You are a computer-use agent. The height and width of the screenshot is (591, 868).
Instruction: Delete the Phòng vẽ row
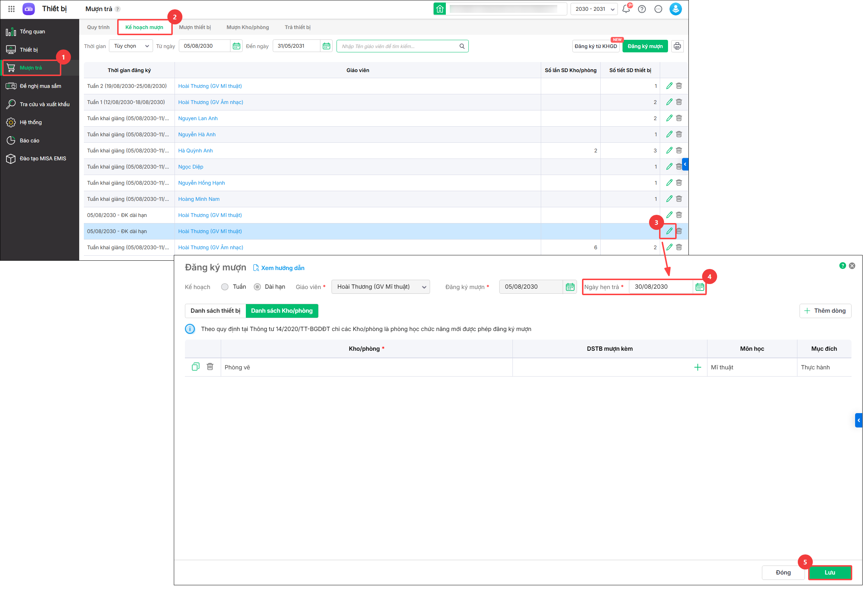210,367
